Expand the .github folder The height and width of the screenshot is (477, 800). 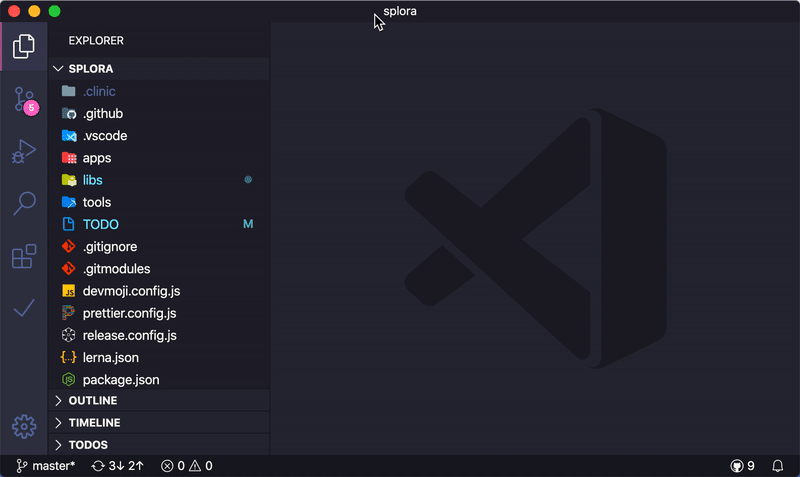pyautogui.click(x=159, y=113)
